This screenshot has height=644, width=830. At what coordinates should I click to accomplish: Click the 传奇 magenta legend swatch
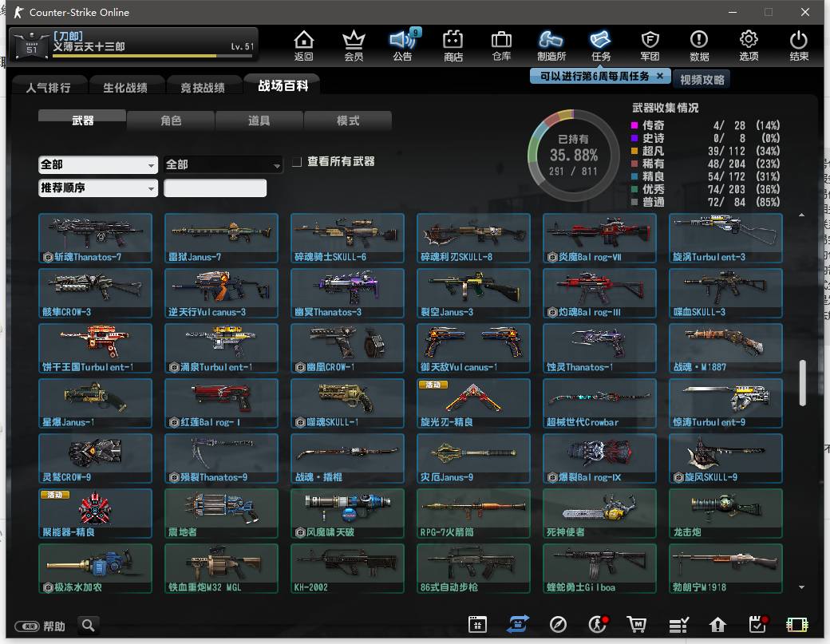click(634, 125)
